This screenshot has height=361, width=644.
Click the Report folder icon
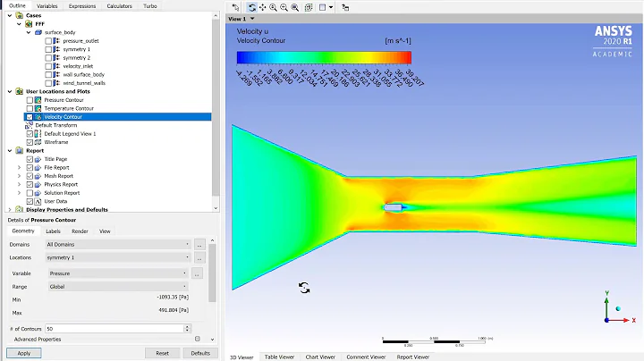(x=20, y=150)
